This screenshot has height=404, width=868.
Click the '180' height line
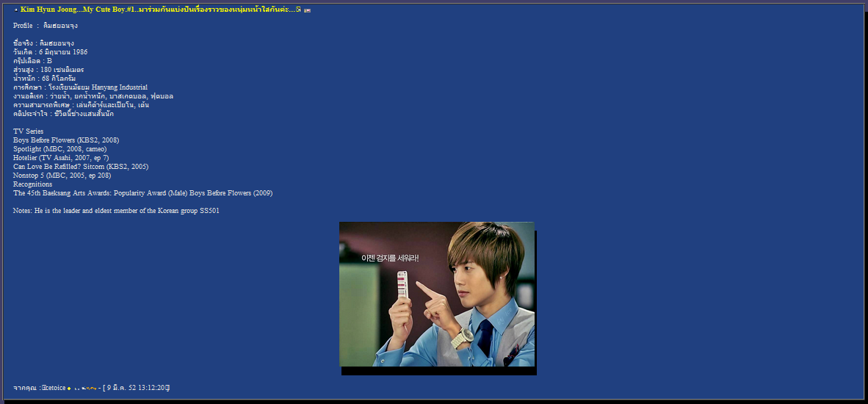coord(48,70)
